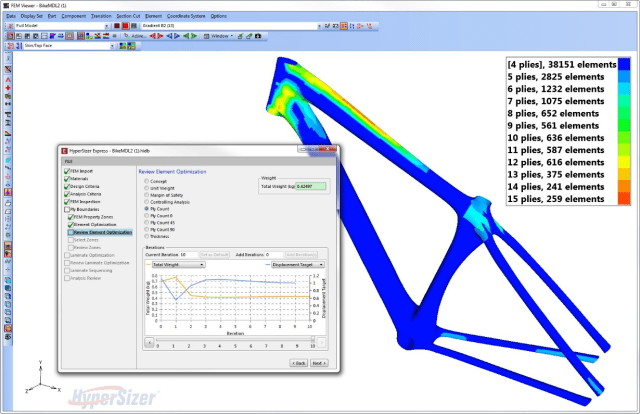Select the Ply Count 0 radio button

147,215
